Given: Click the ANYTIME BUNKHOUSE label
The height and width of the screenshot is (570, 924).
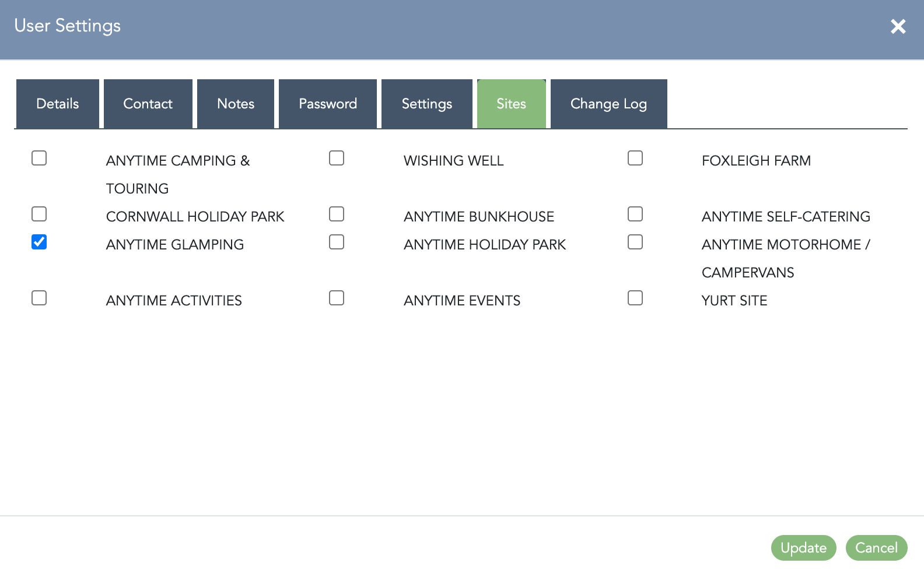Looking at the screenshot, I should tap(479, 217).
